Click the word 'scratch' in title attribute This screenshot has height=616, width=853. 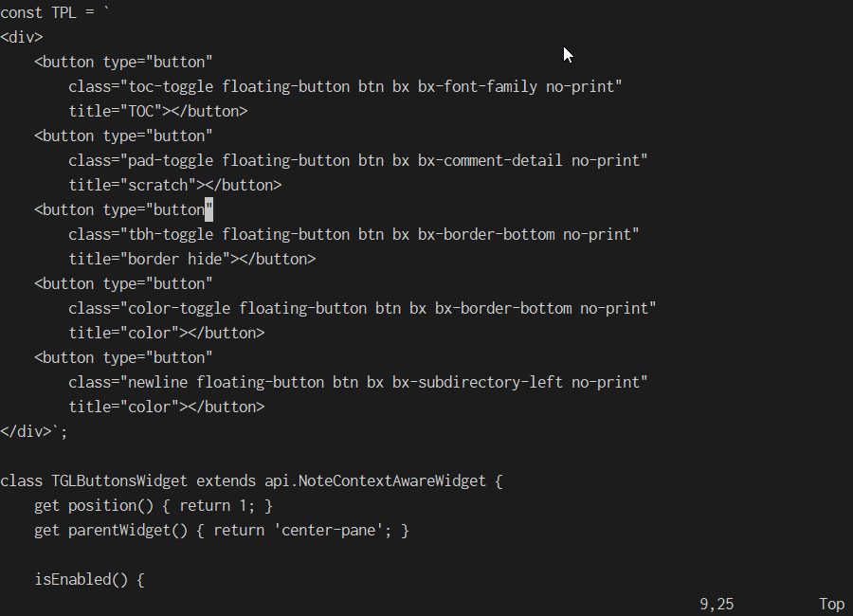pos(157,185)
